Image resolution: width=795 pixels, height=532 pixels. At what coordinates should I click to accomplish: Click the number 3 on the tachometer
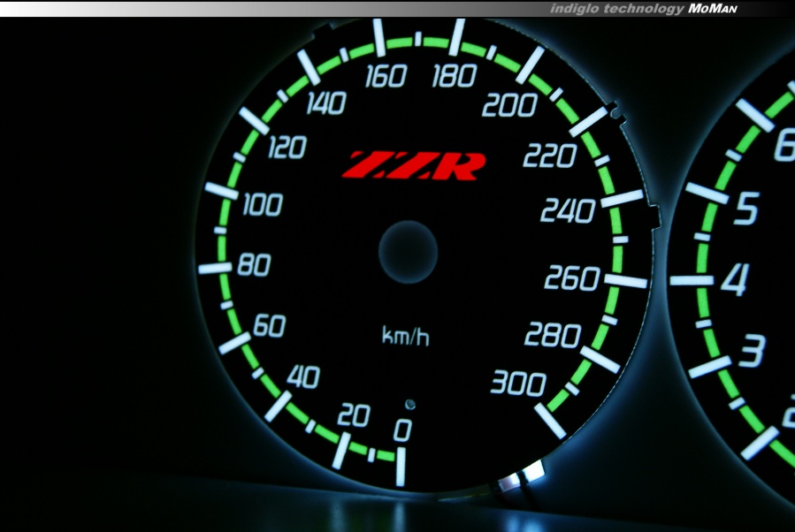point(752,350)
